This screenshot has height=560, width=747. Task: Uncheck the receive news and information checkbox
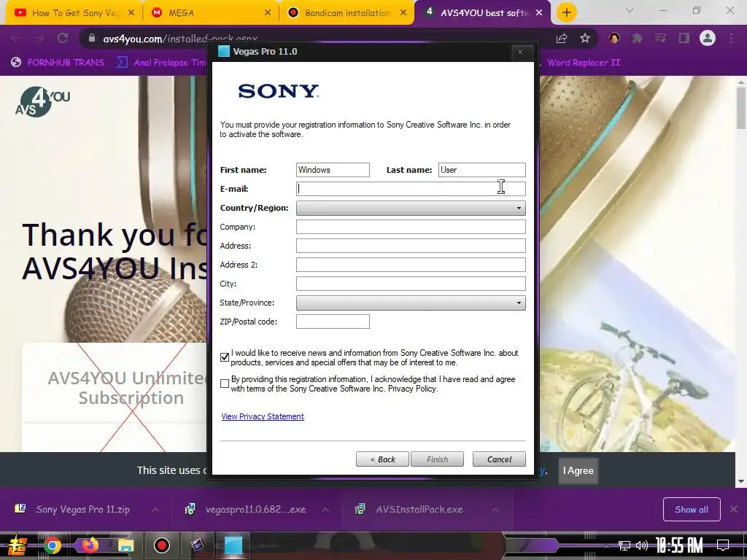(225, 357)
